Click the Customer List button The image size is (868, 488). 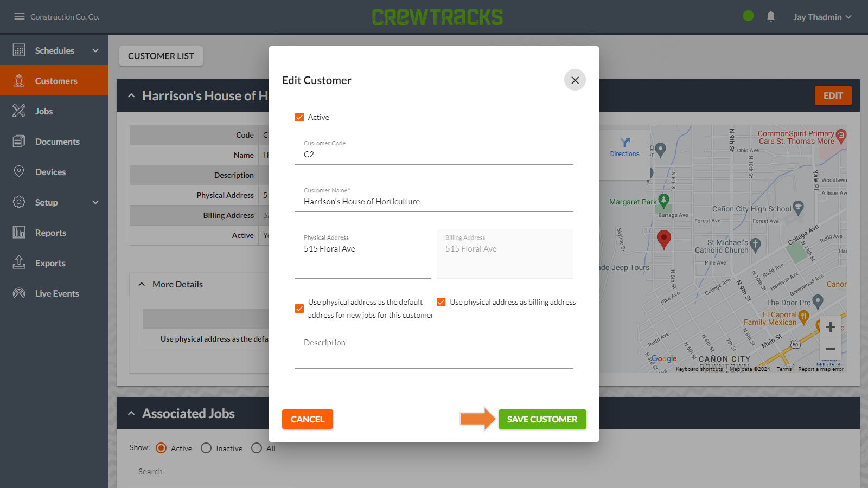coord(161,56)
